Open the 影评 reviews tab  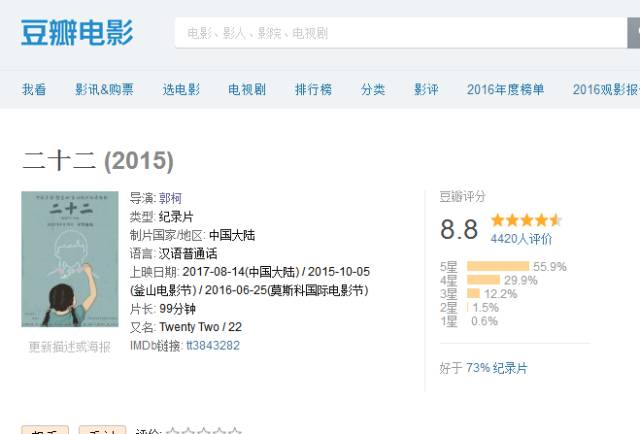[x=426, y=89]
